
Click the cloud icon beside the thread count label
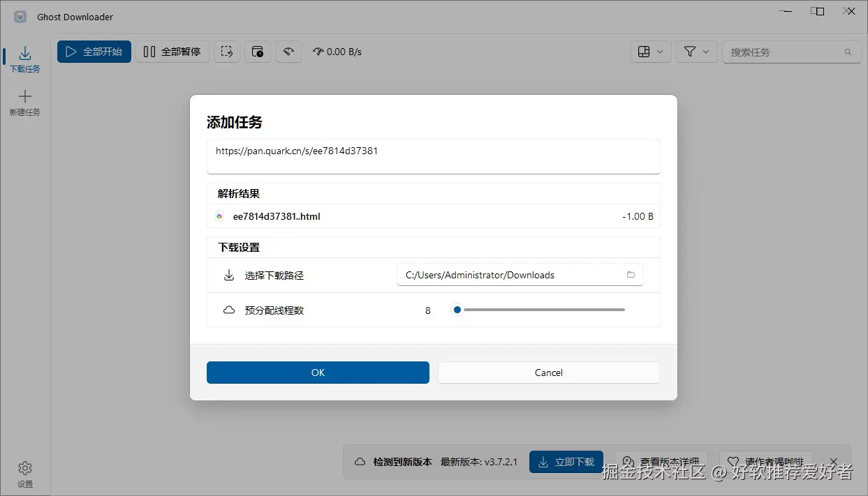tap(228, 310)
